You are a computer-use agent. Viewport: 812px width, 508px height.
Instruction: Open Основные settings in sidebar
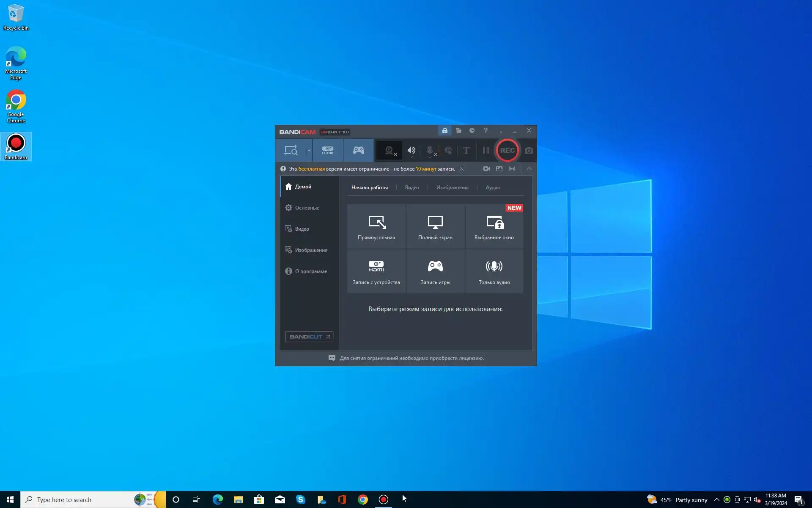(x=307, y=208)
